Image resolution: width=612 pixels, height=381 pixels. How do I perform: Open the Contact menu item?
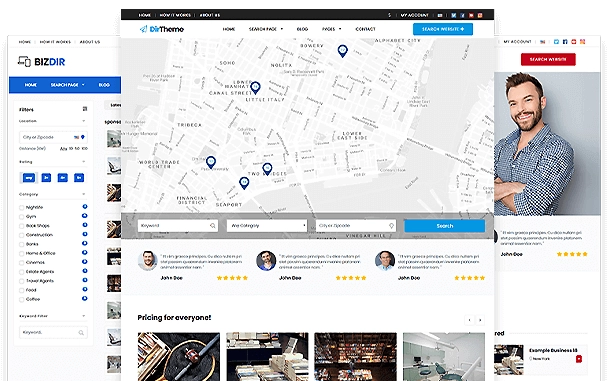(x=365, y=29)
